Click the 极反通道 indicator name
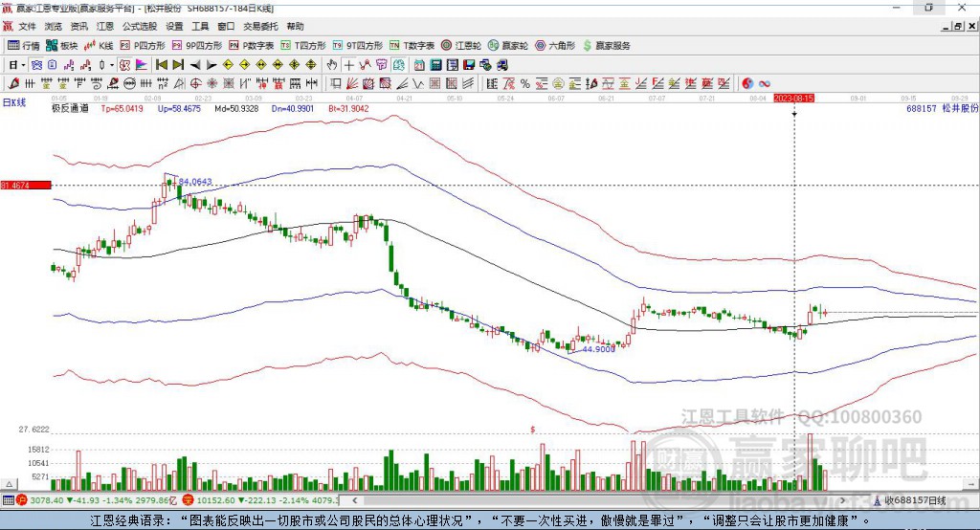 click(x=70, y=109)
